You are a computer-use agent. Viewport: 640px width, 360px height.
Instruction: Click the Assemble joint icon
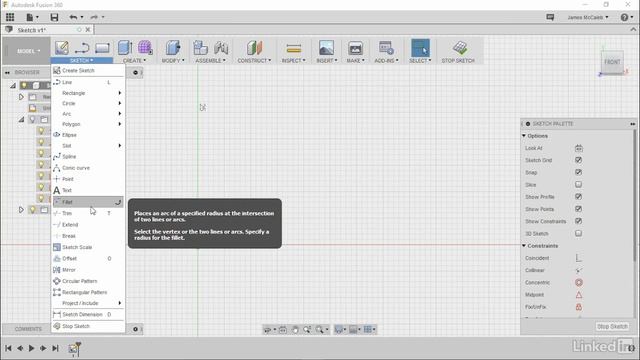221,48
